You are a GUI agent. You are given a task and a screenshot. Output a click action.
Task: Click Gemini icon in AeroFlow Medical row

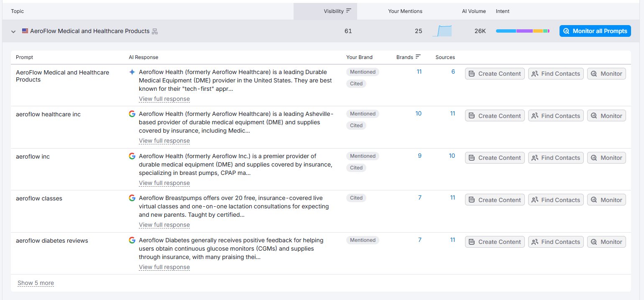132,72
